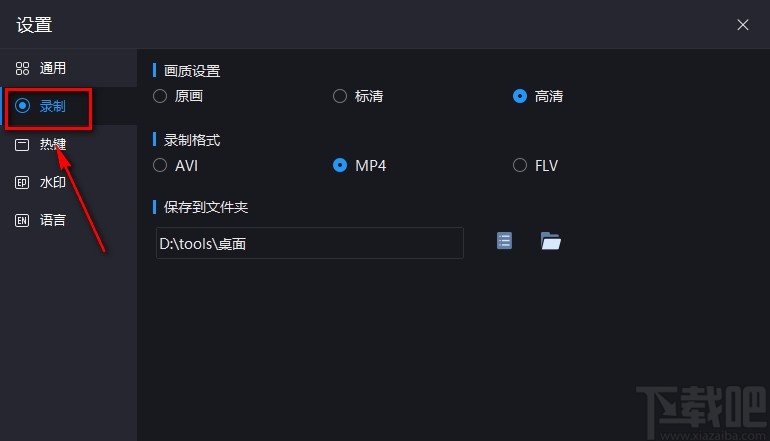Choose FLV recording format
The image size is (770, 441).
tap(520, 165)
